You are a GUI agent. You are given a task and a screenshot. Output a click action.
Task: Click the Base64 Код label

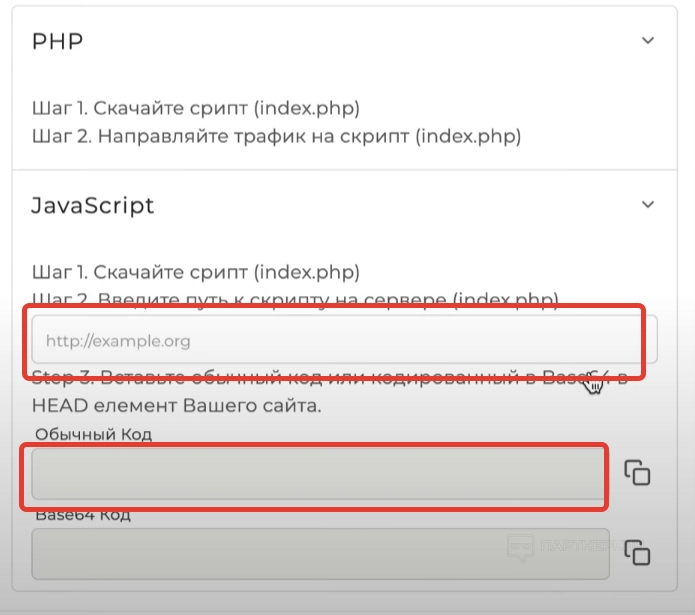click(82, 516)
